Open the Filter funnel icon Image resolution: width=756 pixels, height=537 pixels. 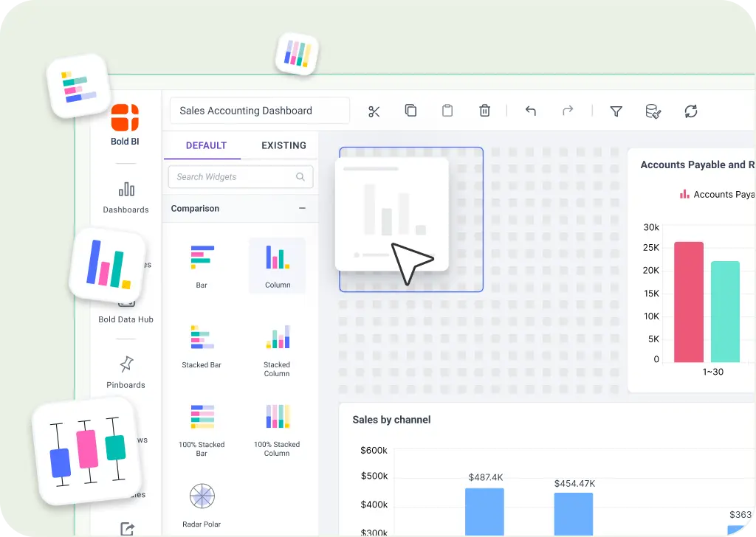tap(616, 111)
